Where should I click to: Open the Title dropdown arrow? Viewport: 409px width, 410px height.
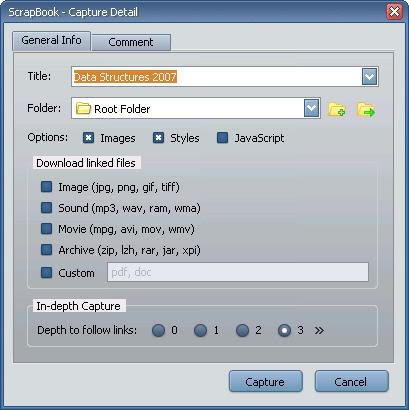(x=369, y=77)
